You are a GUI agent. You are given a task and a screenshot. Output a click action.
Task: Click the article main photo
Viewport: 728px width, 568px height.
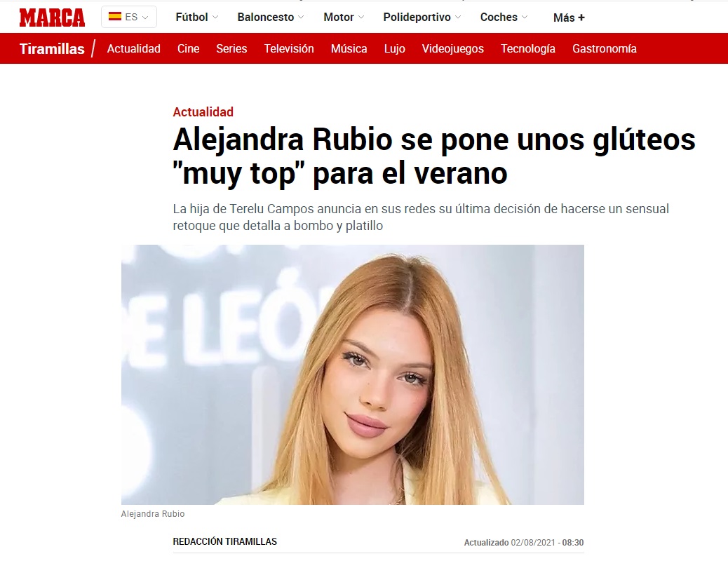(x=352, y=374)
